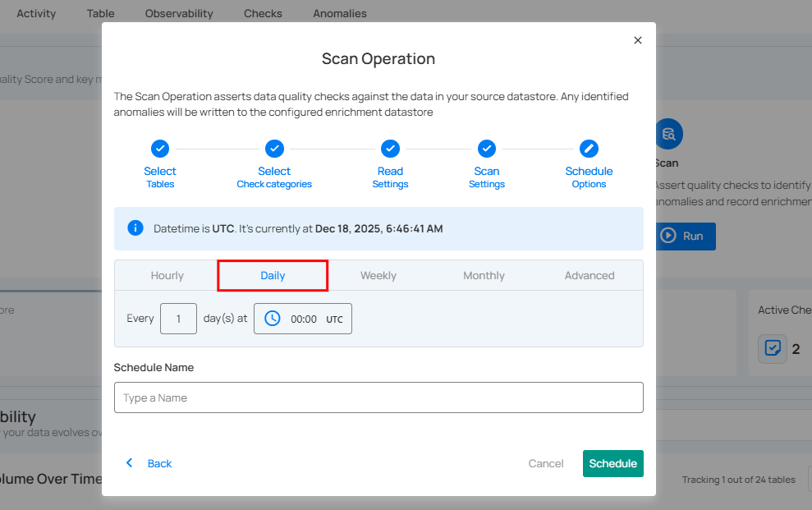The width and height of the screenshot is (812, 510).
Task: Click the Scan magnifier icon behind dialog
Action: pyautogui.click(x=668, y=134)
